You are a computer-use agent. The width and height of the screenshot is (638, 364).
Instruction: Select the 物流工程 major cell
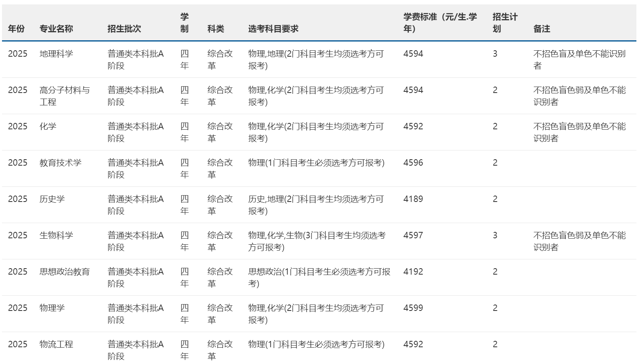click(56, 344)
